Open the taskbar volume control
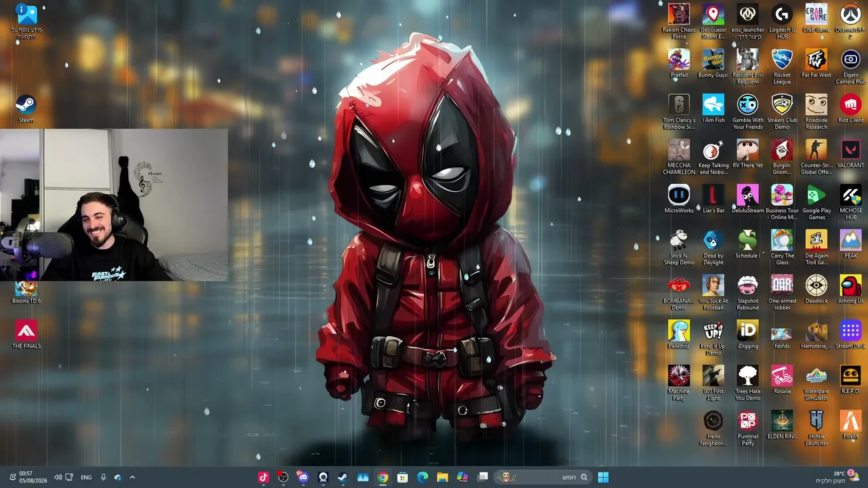The height and width of the screenshot is (488, 868). coord(58,477)
